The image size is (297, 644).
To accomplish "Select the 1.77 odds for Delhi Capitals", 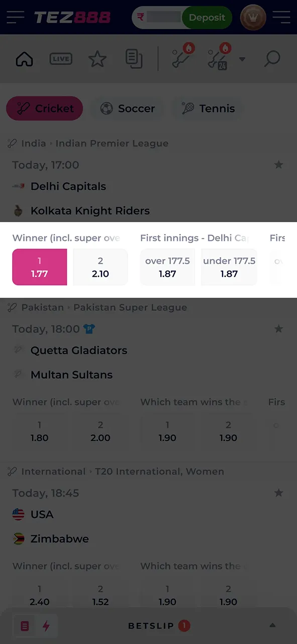I will 39,267.
